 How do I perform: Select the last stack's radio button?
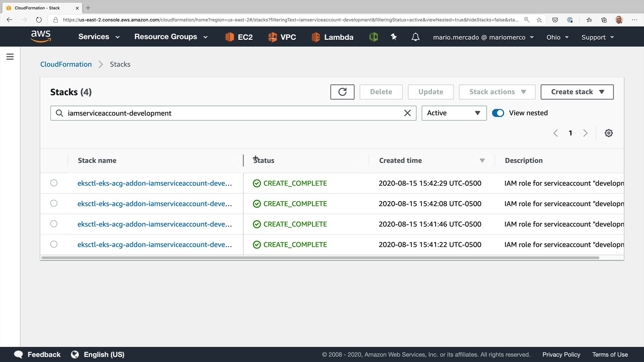pyautogui.click(x=54, y=244)
